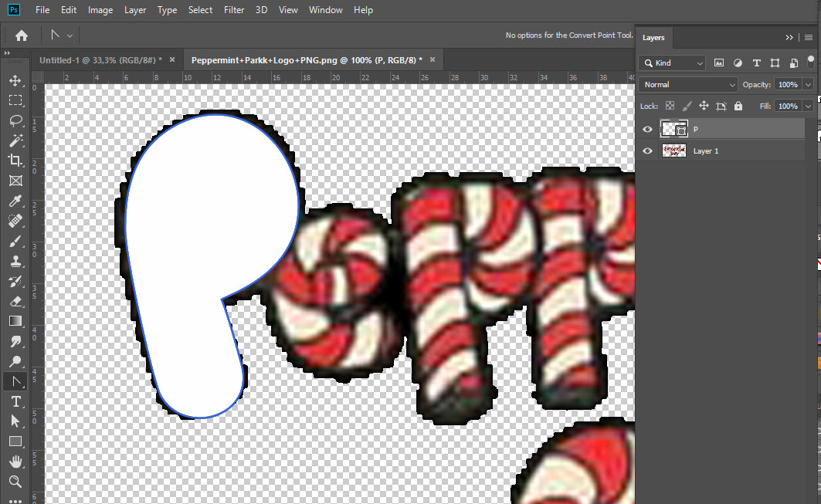Viewport: 821px width, 504px height.
Task: Open the File menu
Action: 42,10
